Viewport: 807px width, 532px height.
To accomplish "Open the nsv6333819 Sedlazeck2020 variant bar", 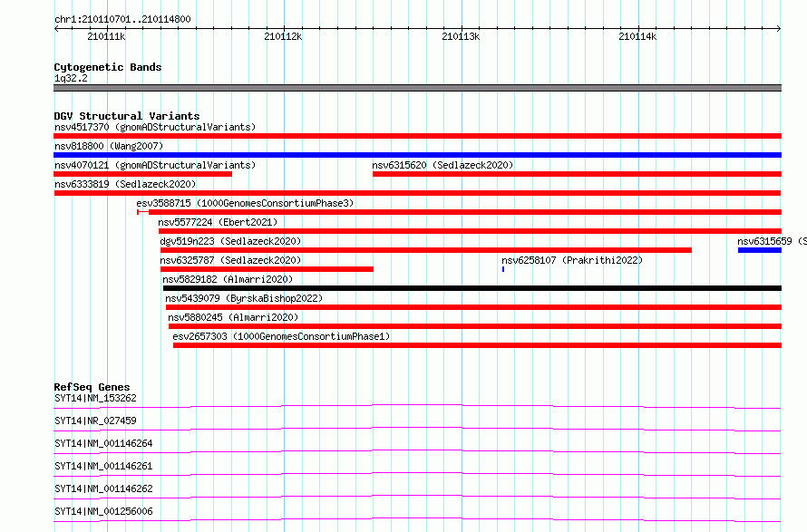I will [417, 193].
